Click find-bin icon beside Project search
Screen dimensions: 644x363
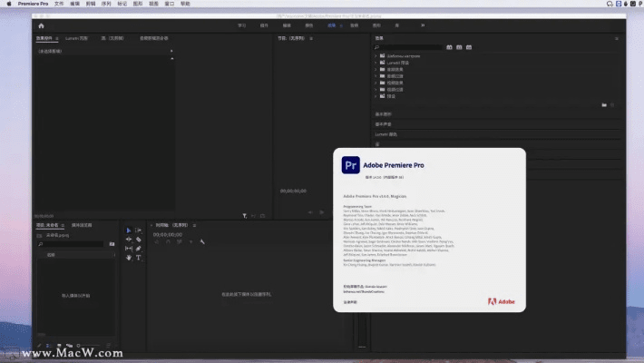[x=112, y=244]
